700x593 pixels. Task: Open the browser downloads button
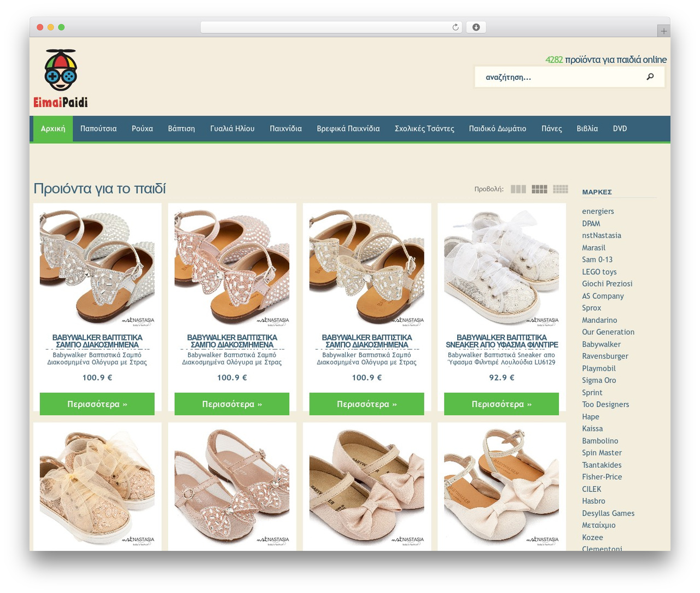[476, 27]
